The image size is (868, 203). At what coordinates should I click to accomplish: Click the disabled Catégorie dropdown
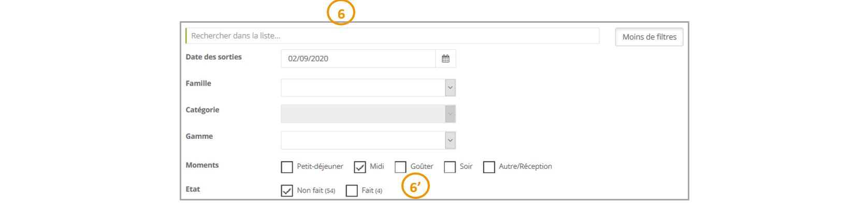click(368, 114)
